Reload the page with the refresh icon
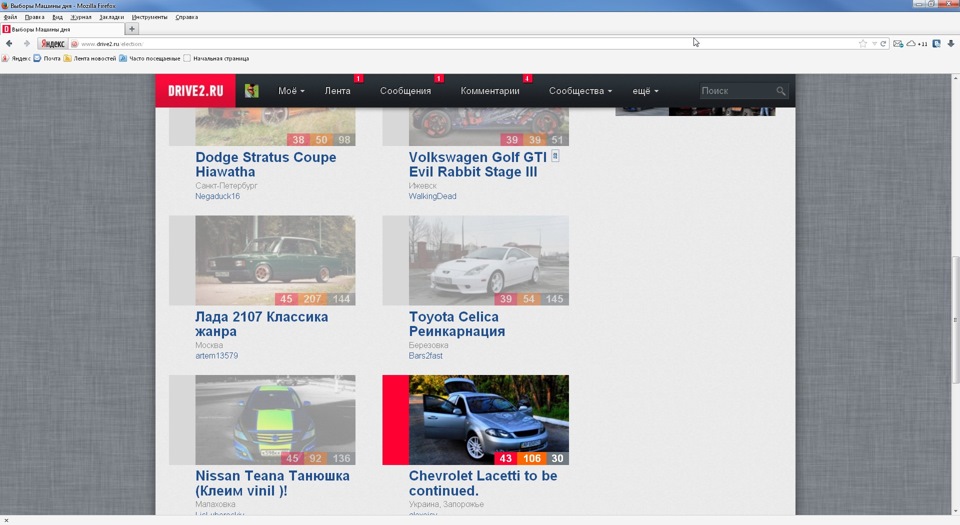 (x=883, y=43)
